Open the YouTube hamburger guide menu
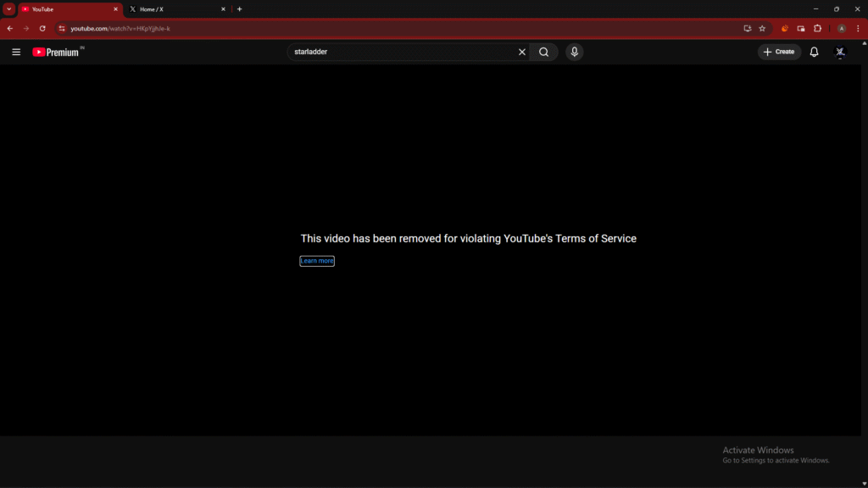Screen dimensions: 868x488 pyautogui.click(x=16, y=52)
